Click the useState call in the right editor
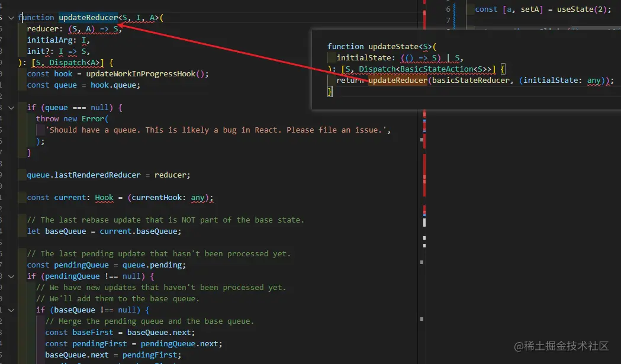The image size is (621, 364). 575,9
